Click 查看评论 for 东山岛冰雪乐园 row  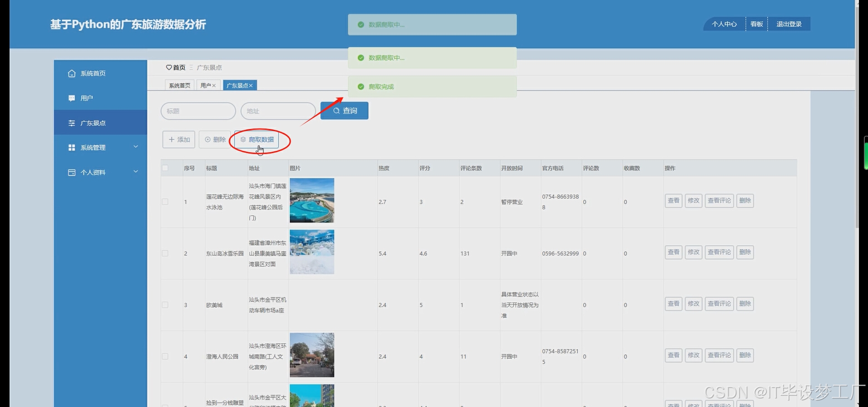point(719,252)
